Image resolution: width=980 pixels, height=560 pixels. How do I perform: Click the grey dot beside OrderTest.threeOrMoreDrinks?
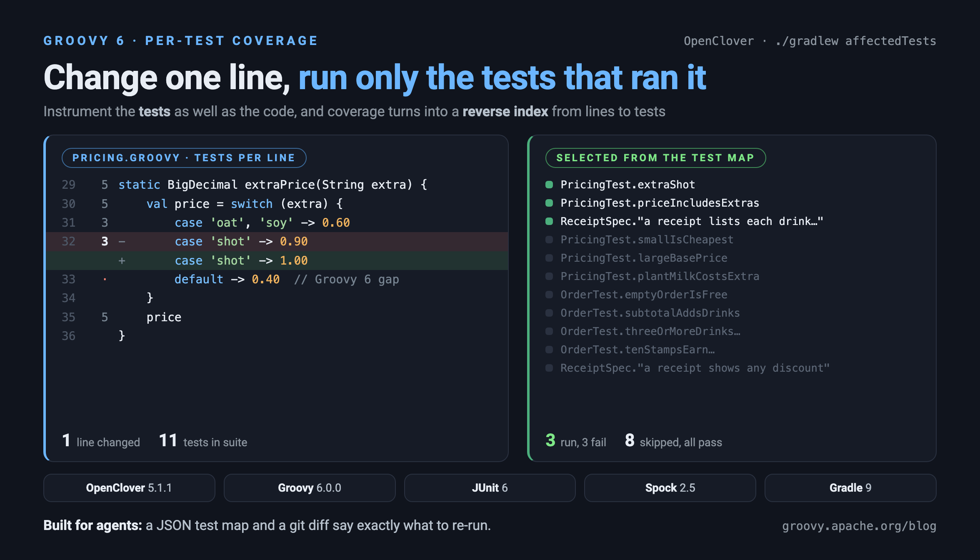pyautogui.click(x=549, y=331)
